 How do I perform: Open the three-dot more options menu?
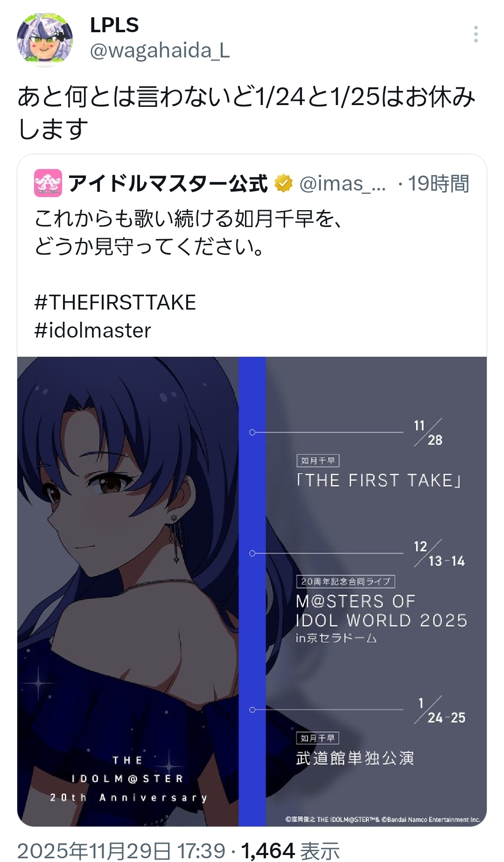click(x=476, y=35)
